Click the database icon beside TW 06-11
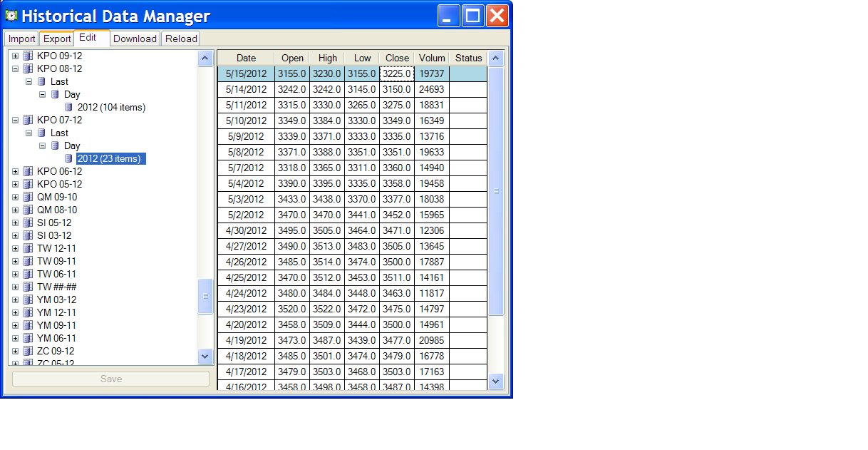Screen dimensions: 868x450 (28, 274)
